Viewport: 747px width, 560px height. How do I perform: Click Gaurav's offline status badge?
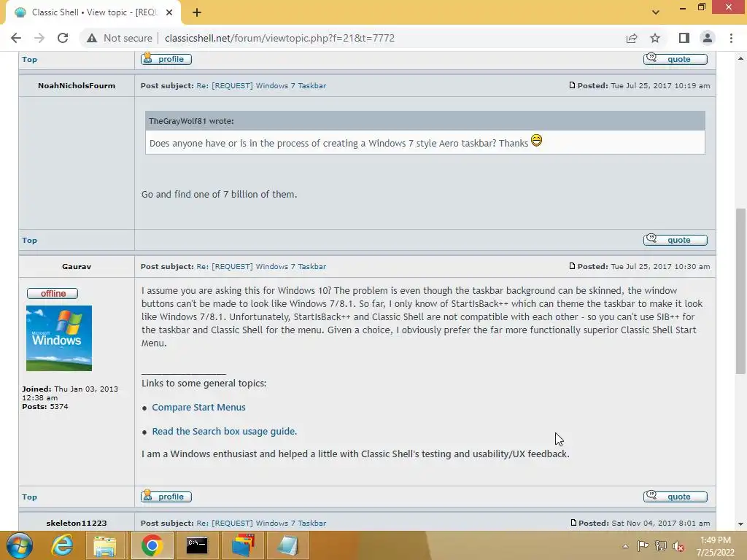[x=53, y=293]
